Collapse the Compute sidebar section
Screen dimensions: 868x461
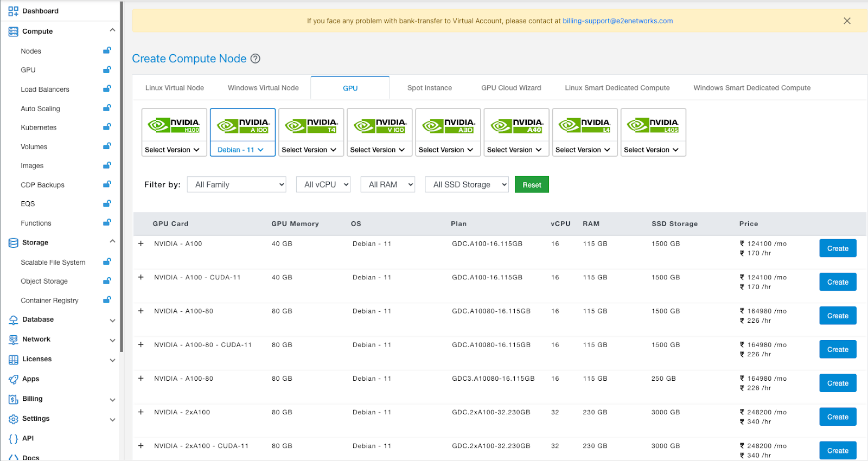click(x=112, y=30)
